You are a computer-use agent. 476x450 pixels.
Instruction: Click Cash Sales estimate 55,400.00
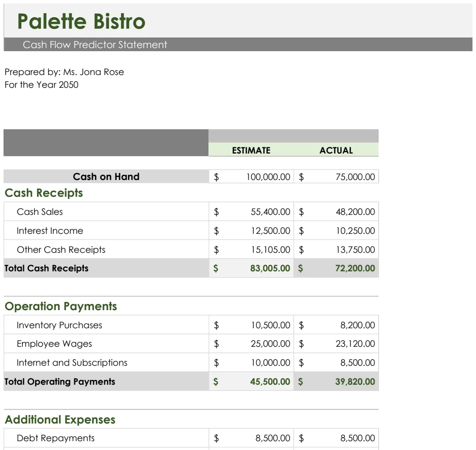(x=251, y=212)
